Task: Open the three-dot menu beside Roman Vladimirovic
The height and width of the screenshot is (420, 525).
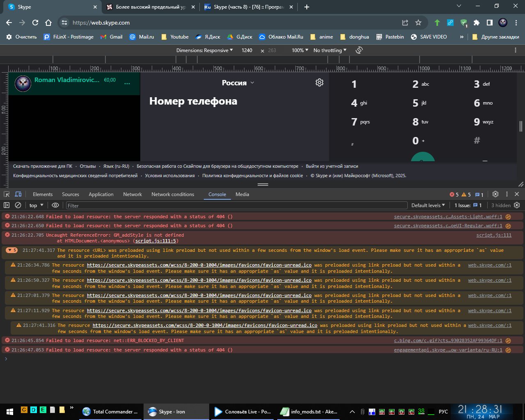Action: [x=127, y=83]
